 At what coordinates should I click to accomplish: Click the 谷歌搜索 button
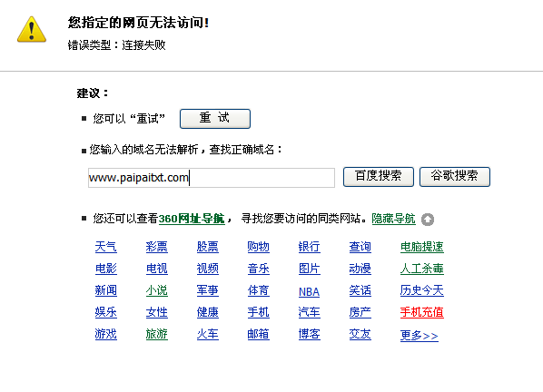click(x=455, y=177)
